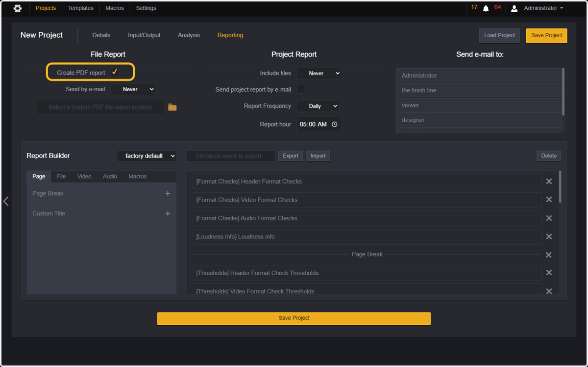Remove Header Format Check Thresholds row

click(549, 273)
